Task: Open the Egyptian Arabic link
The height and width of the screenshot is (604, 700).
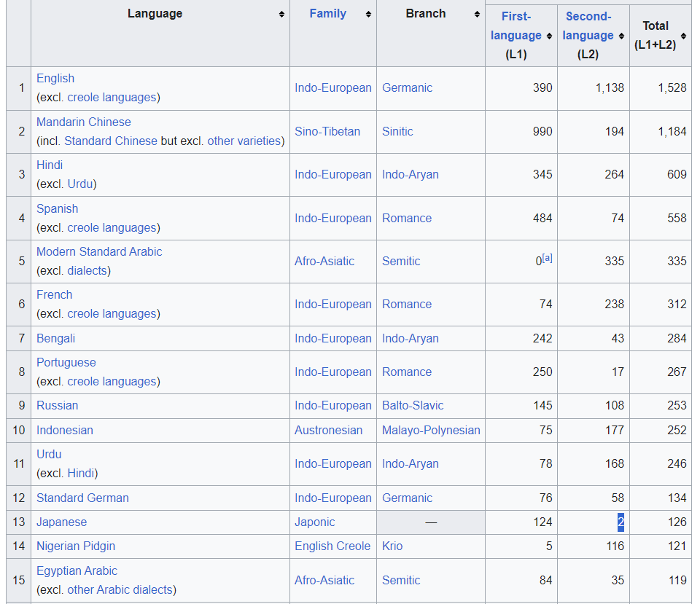Action: (77, 571)
